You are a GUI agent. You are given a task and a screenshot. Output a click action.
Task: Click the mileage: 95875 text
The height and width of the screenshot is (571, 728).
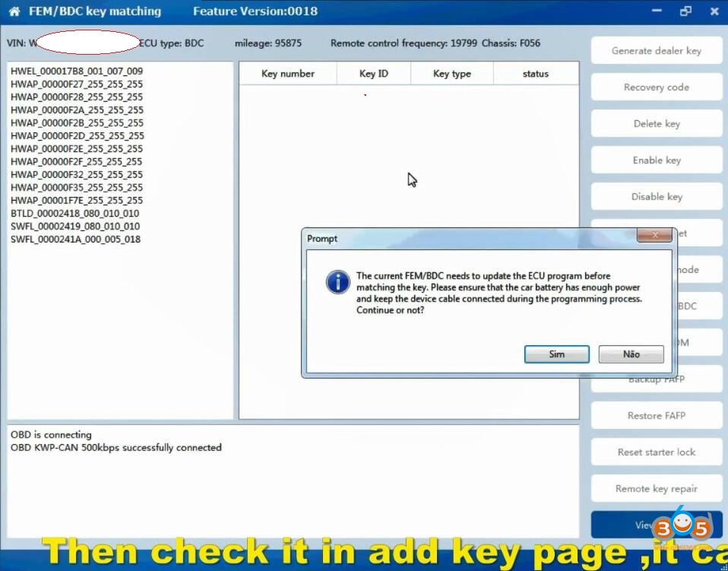pos(268,43)
